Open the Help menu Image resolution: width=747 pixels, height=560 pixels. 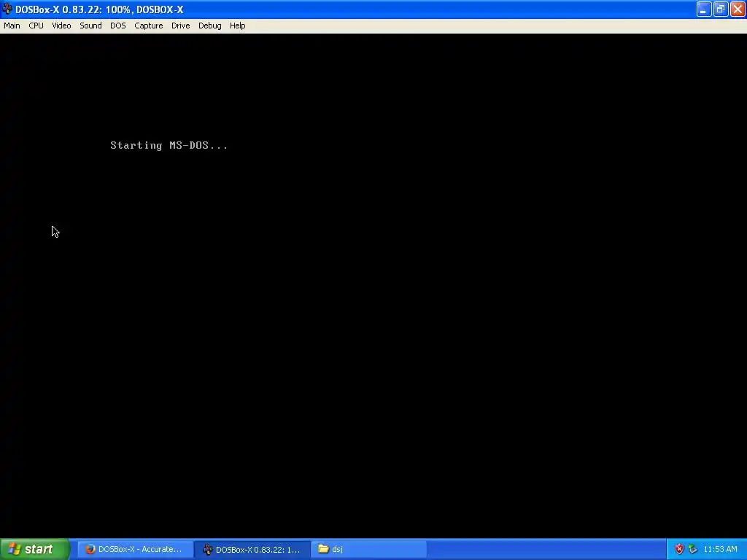point(237,26)
